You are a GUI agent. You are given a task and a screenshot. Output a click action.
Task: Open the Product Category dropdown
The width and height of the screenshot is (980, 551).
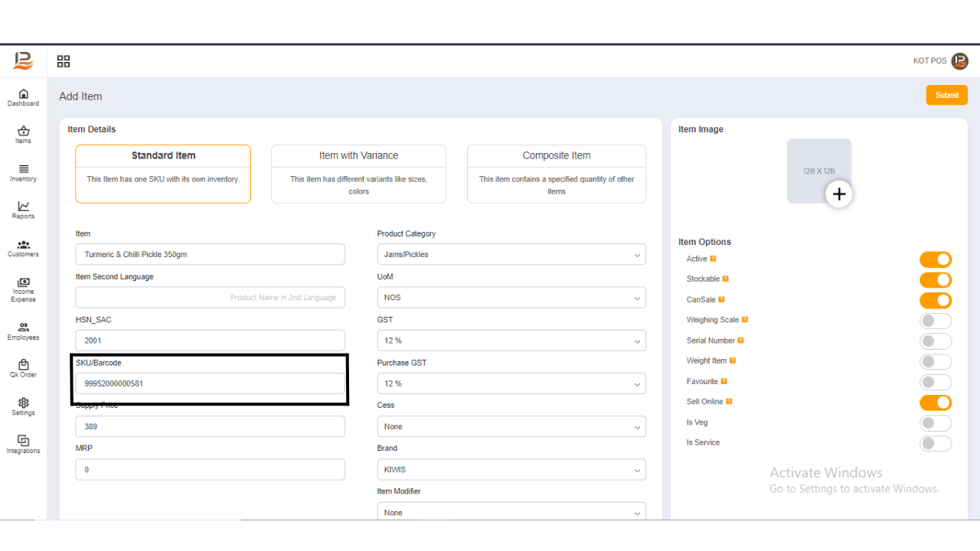511,254
